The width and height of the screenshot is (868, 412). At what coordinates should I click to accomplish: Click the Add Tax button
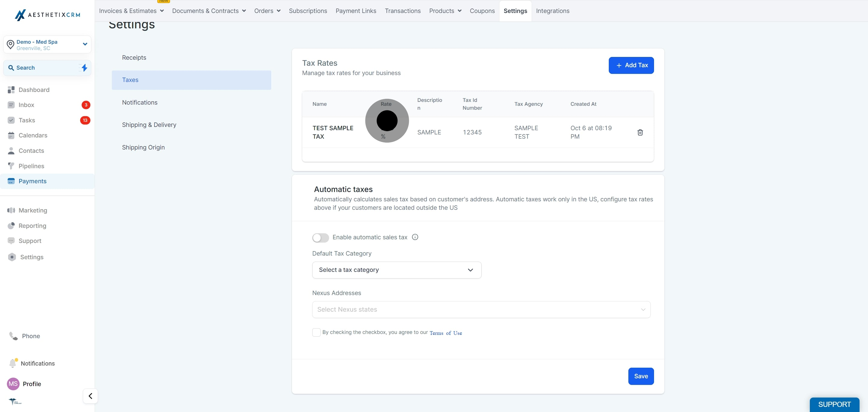[x=631, y=65]
